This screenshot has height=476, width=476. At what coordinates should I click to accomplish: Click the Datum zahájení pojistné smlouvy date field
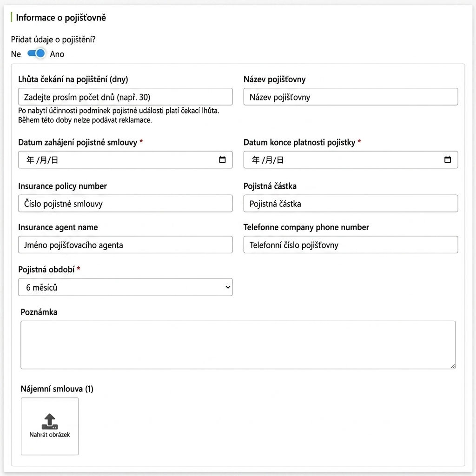(x=126, y=160)
